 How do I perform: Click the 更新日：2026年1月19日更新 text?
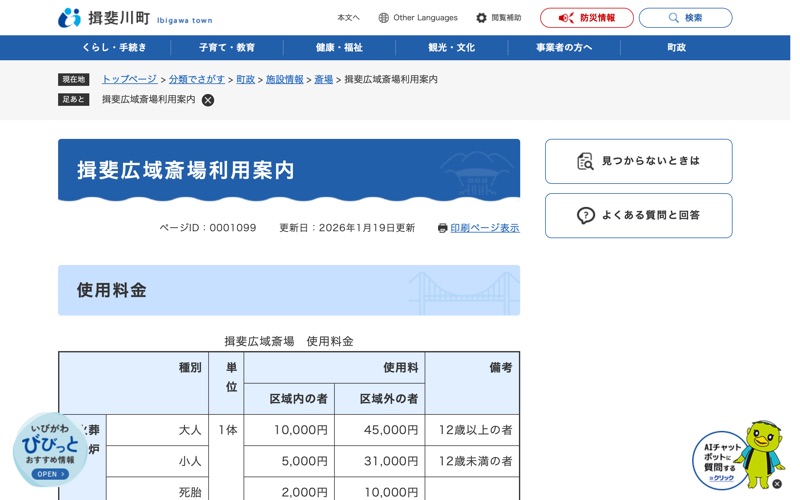click(347, 228)
